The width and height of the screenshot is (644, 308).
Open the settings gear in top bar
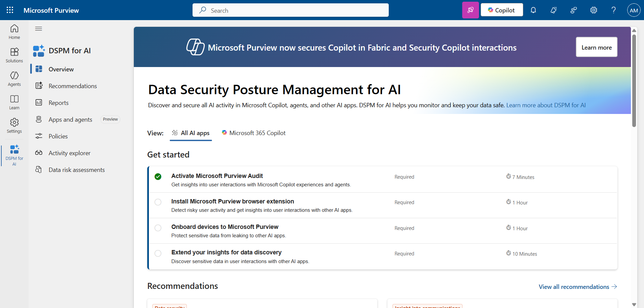(594, 10)
